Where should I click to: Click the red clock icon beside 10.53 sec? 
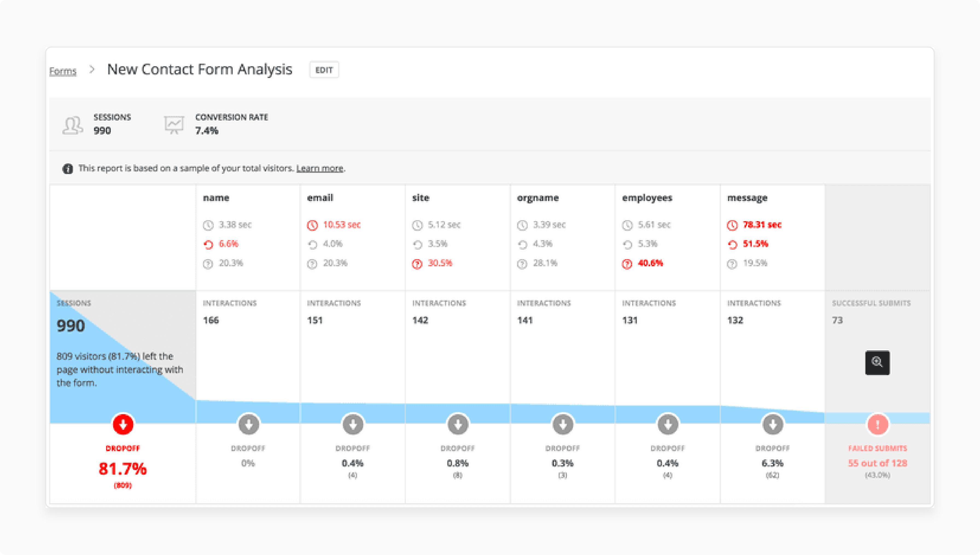coord(313,225)
